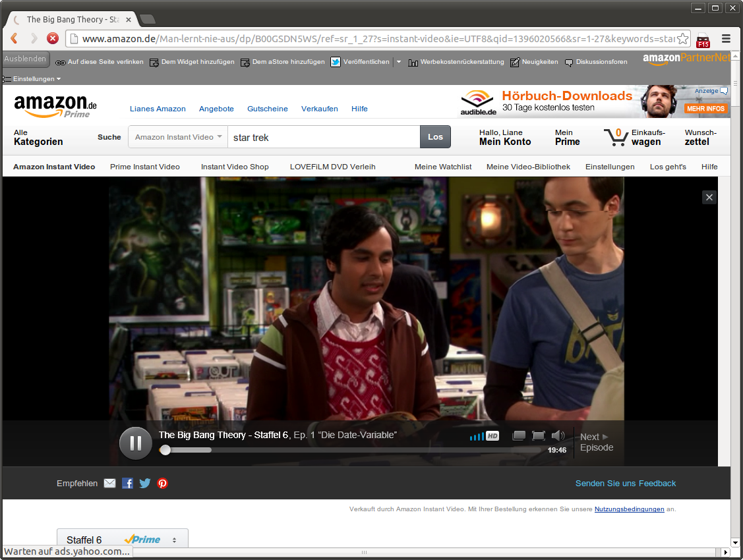Go to Amazon.de Prime logo home

(x=55, y=105)
